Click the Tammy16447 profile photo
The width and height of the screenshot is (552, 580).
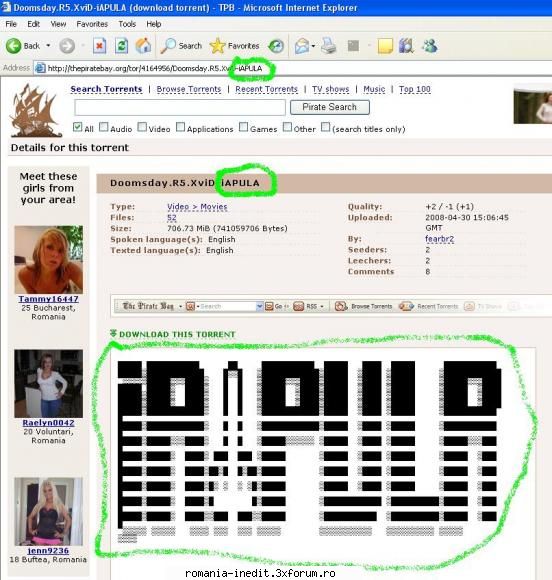tap(48, 260)
